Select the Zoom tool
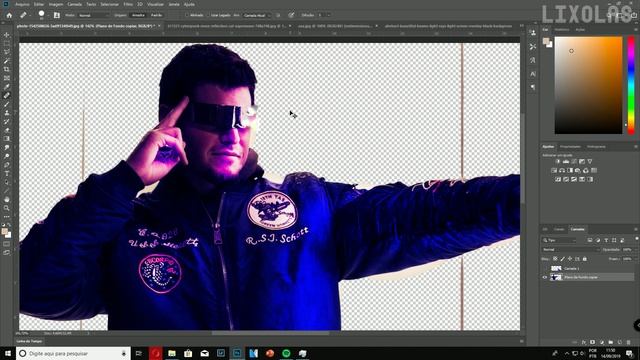640x360 pixels. (x=7, y=208)
